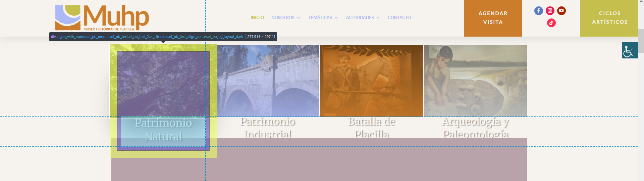644x181 pixels.
Task: Open the wheelchair accessibility tools icon
Action: pyautogui.click(x=630, y=50)
